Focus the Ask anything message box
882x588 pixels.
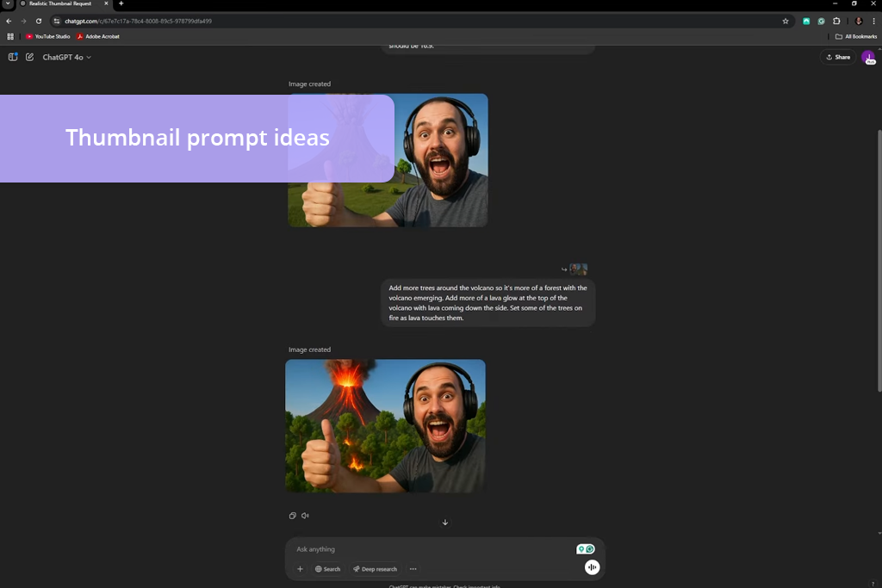433,549
